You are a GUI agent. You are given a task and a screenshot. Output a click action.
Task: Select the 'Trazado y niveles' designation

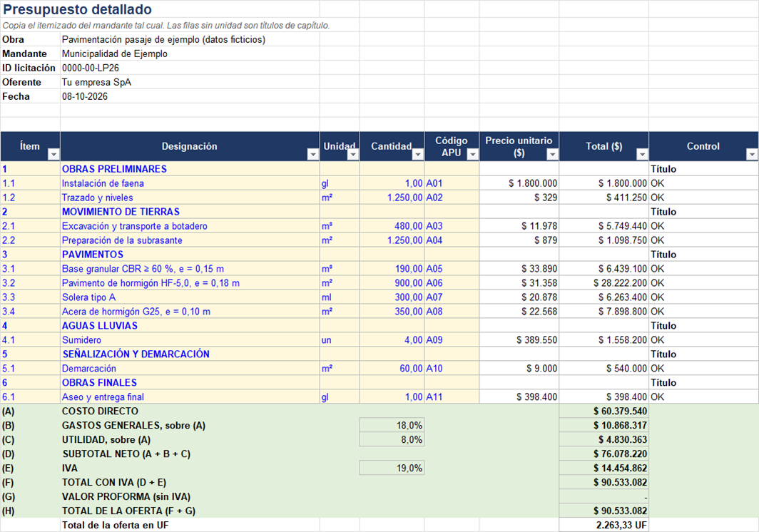pos(190,198)
